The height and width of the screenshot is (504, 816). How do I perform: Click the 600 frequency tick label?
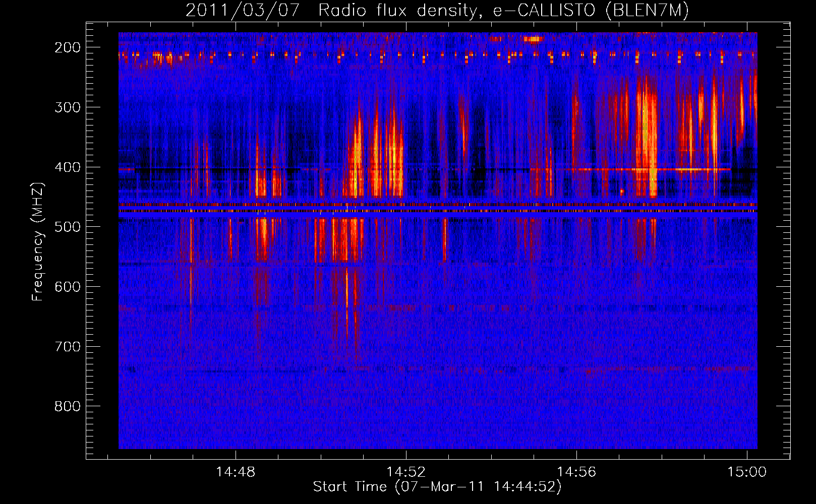[x=68, y=287]
